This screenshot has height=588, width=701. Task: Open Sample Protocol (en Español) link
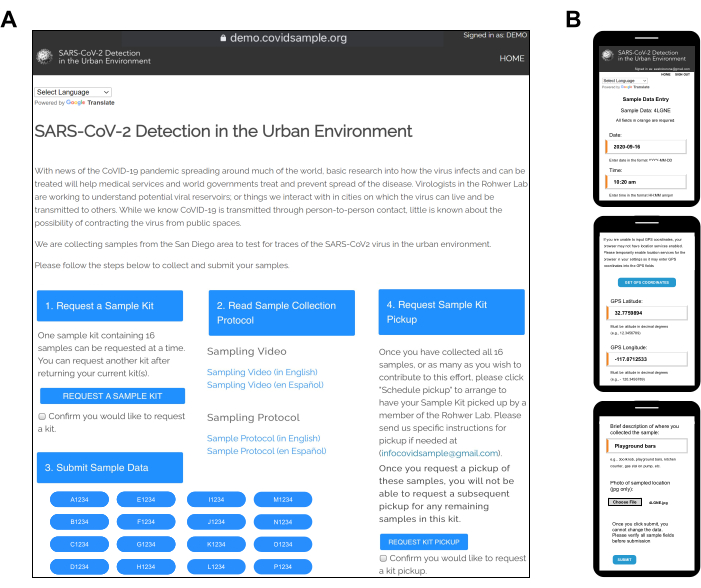266,451
